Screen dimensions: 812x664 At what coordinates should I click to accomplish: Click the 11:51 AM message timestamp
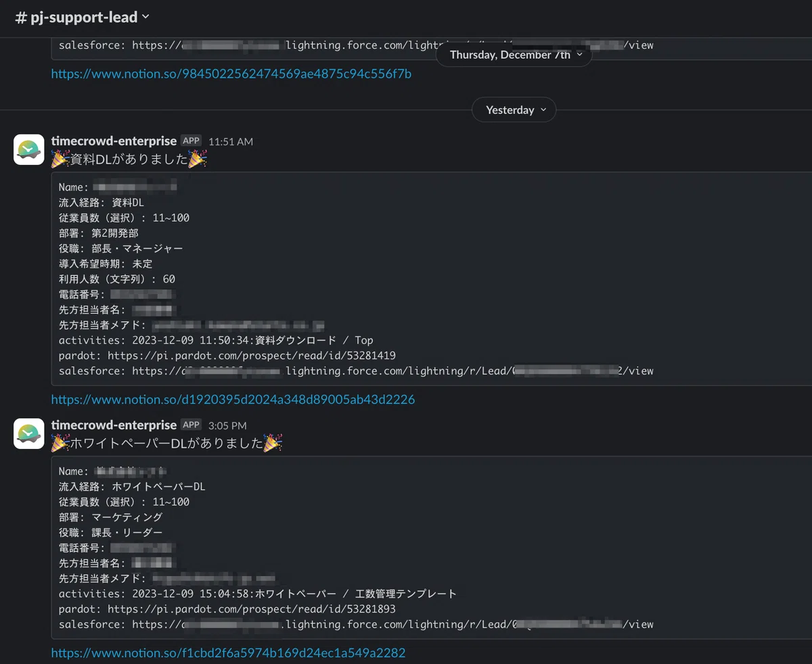coord(231,141)
